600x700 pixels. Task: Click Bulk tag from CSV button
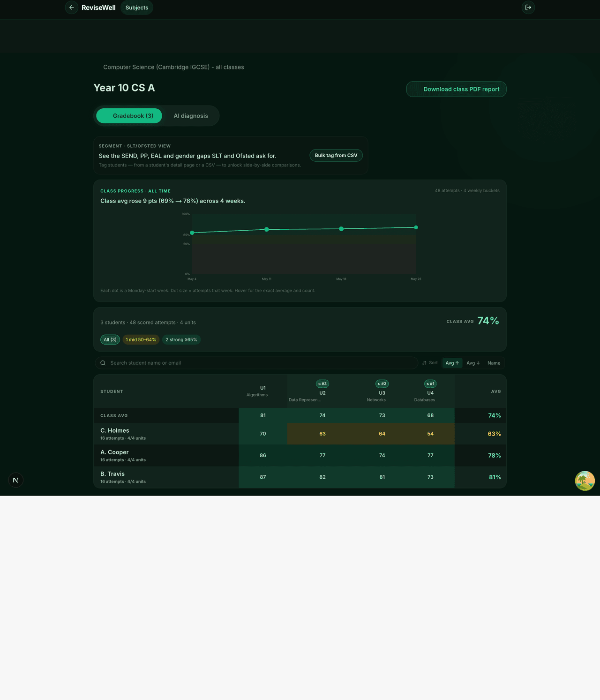pos(336,155)
